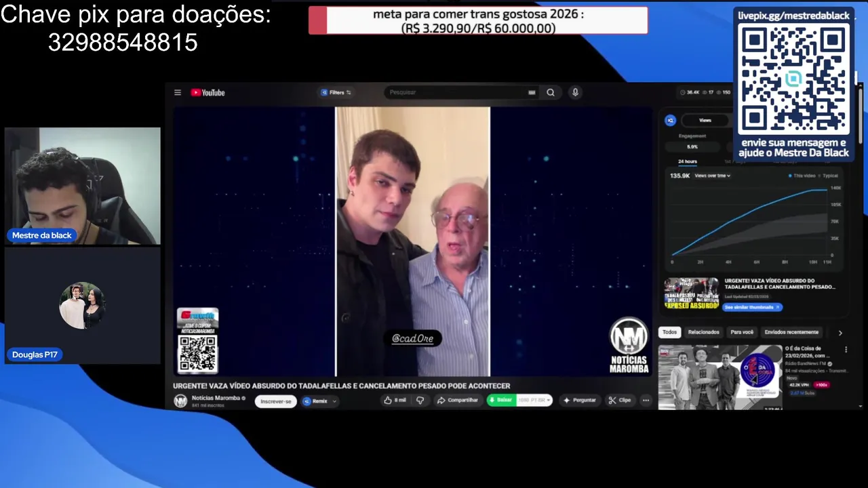868x488 pixels.
Task: Click the 135.9K views count
Action: (680, 176)
